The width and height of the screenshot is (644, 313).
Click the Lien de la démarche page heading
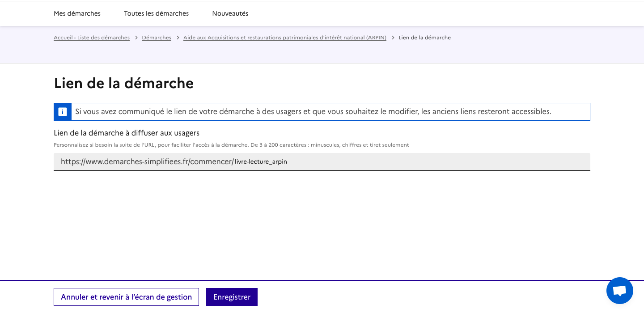click(x=123, y=84)
